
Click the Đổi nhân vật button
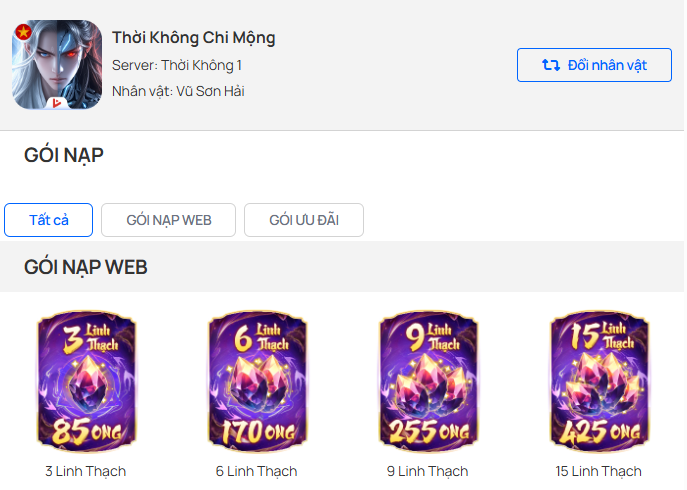(594, 65)
